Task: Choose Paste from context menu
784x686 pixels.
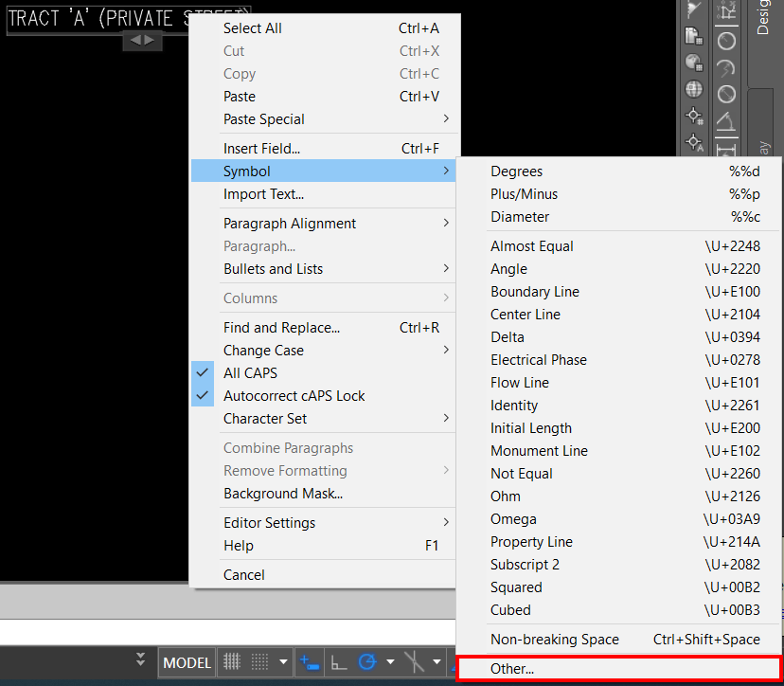Action: tap(323, 96)
